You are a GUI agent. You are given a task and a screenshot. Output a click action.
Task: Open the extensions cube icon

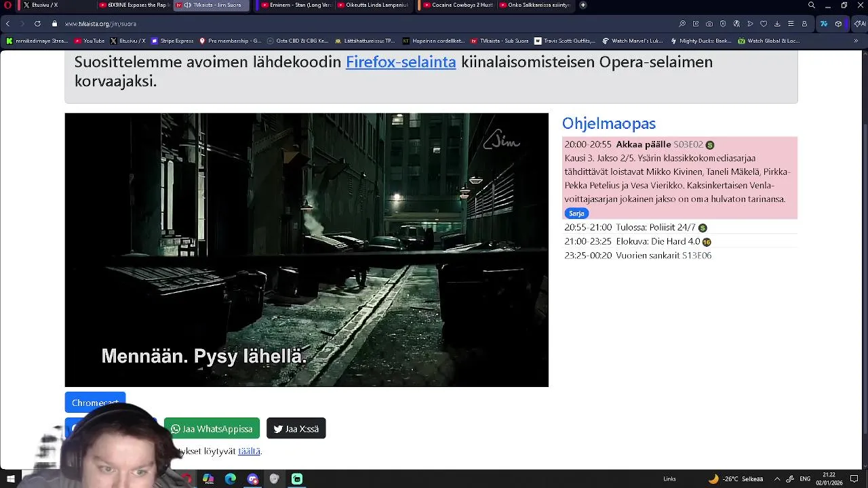click(839, 24)
